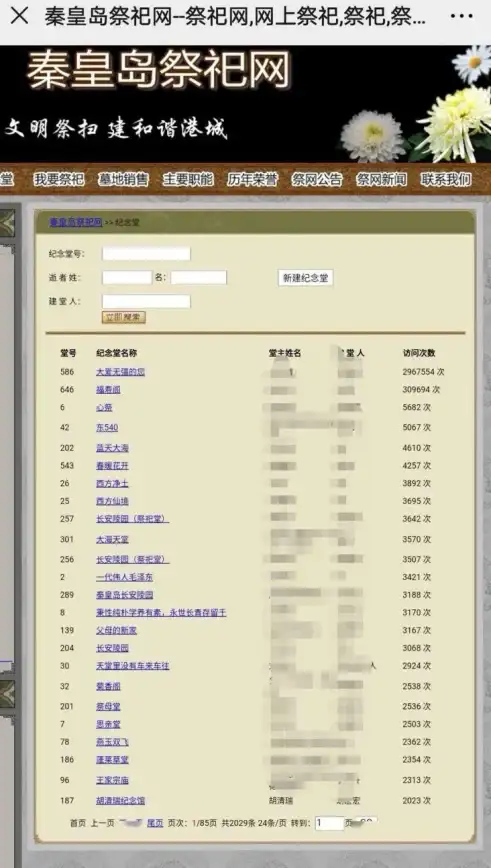Open the 父母的新家 memorial link
Screen dimensions: 491x868
116,631
